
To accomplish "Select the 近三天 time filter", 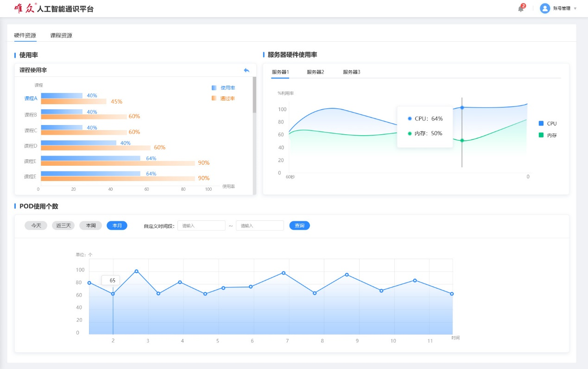I will point(63,225).
